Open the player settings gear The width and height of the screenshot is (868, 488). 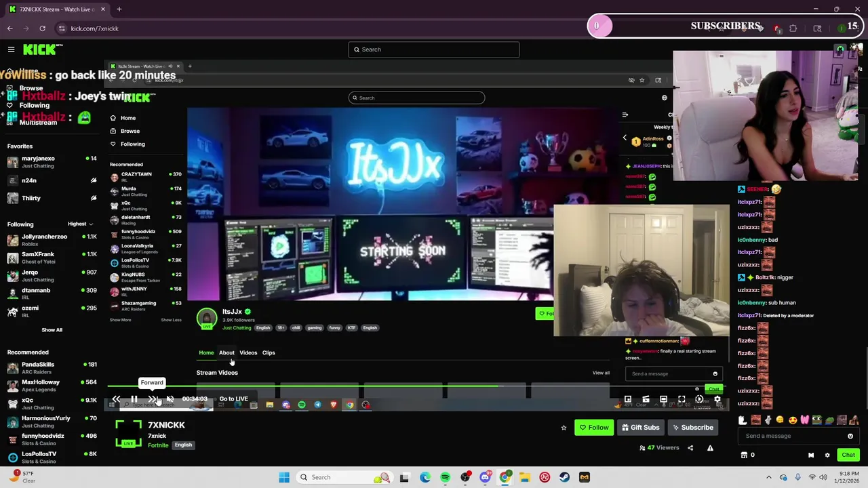tap(717, 399)
